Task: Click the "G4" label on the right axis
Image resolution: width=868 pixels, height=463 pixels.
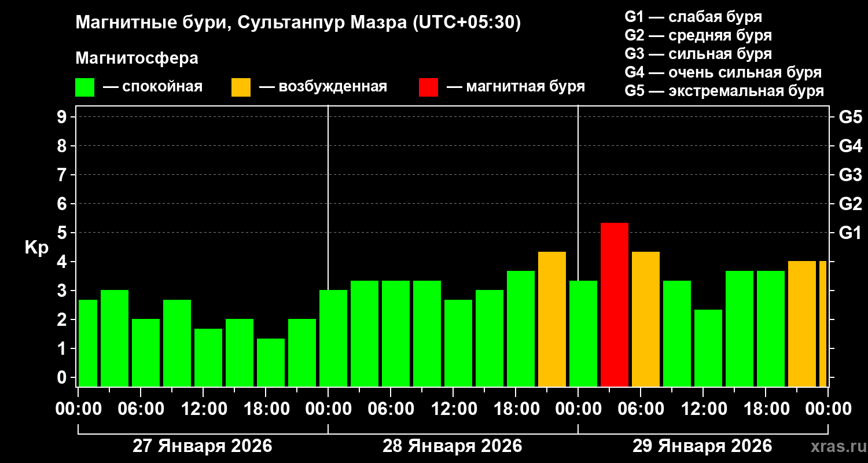Action: tap(850, 146)
